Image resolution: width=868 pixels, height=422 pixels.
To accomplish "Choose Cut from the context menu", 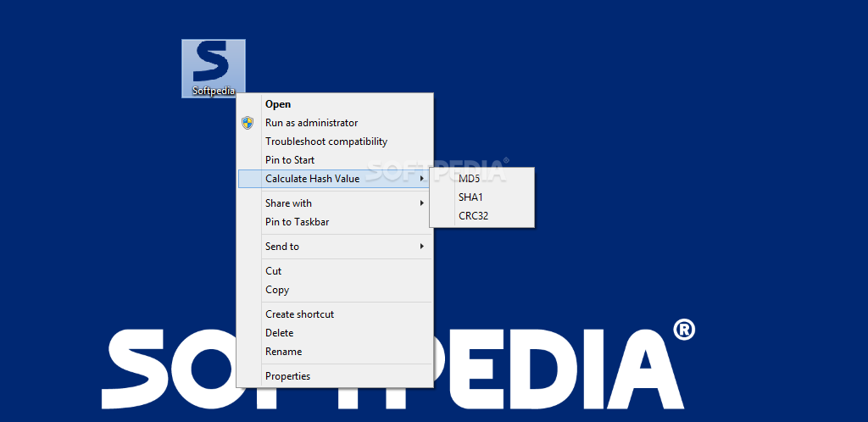I will 335,271.
